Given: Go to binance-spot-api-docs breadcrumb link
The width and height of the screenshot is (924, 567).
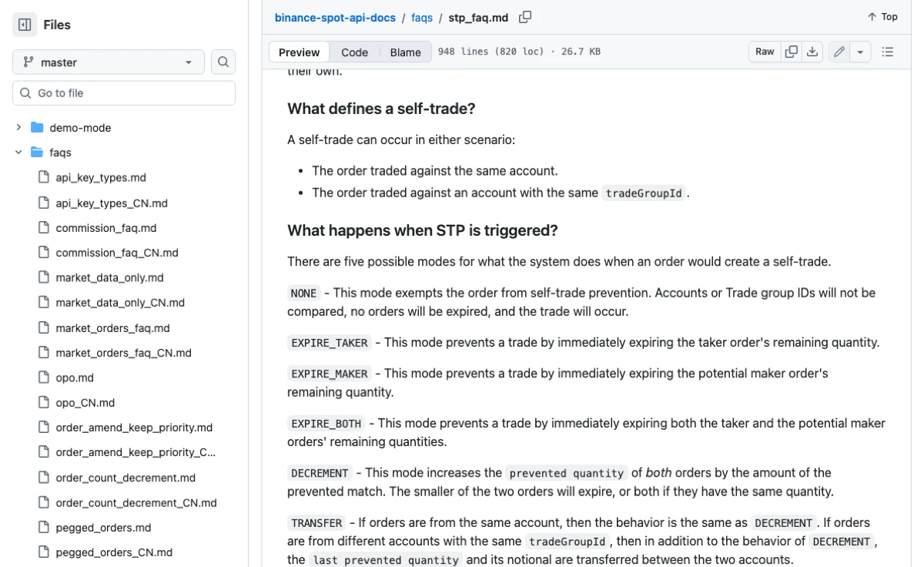Looking at the screenshot, I should pyautogui.click(x=335, y=17).
